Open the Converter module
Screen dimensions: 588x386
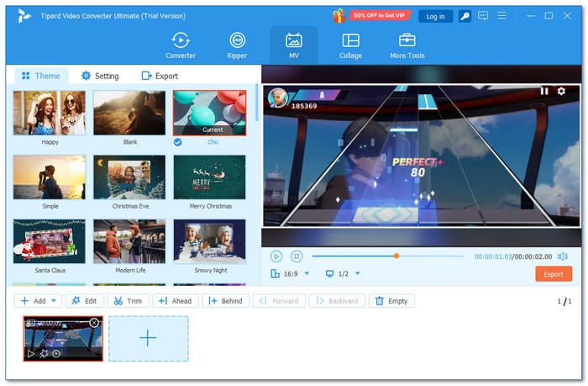click(181, 45)
